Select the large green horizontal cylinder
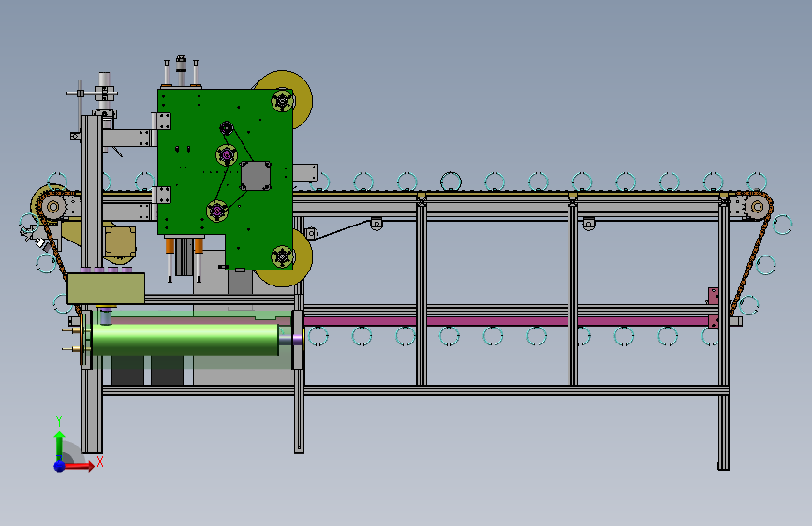Viewport: 812px width, 526px height. (x=185, y=340)
